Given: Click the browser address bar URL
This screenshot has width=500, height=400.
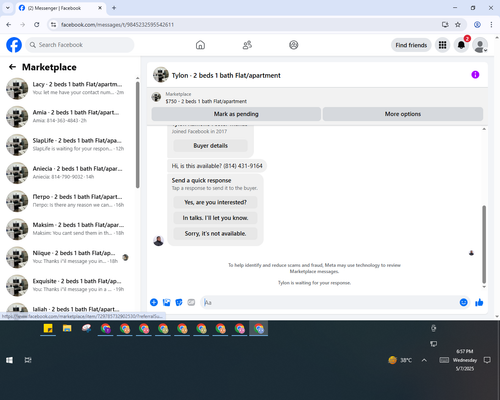Looking at the screenshot, I should [117, 25].
